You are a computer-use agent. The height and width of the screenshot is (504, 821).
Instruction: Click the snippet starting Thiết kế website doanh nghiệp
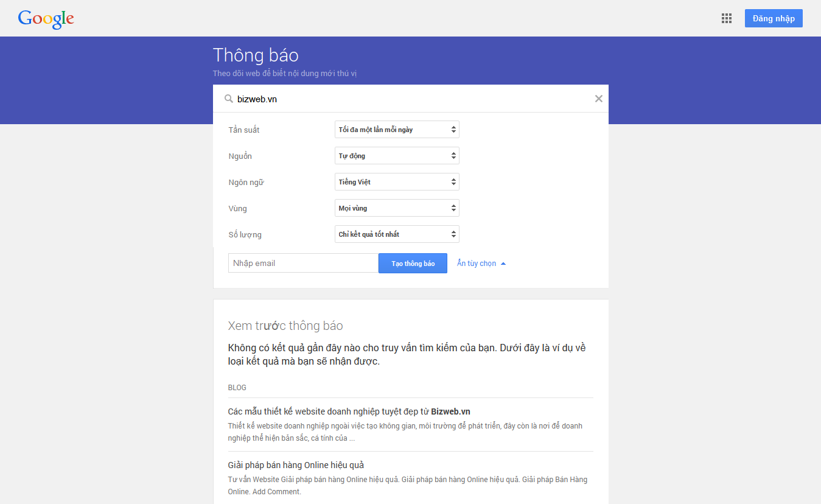[405, 432]
